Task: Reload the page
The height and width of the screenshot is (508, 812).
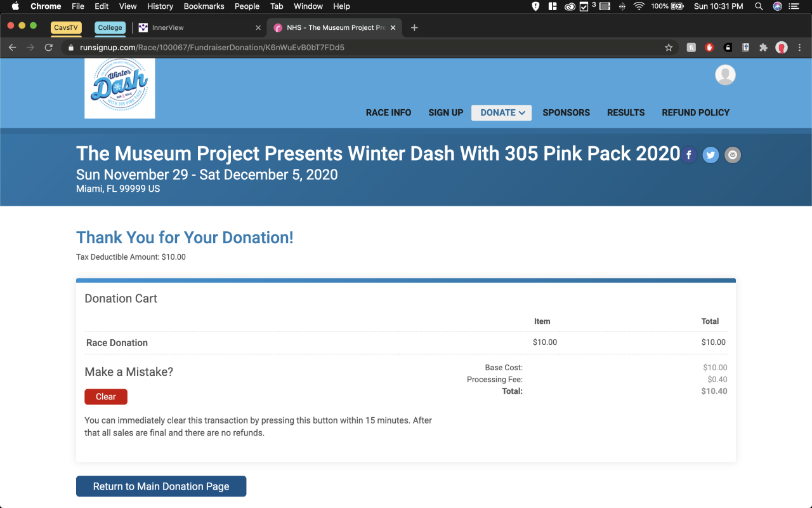Action: point(48,48)
